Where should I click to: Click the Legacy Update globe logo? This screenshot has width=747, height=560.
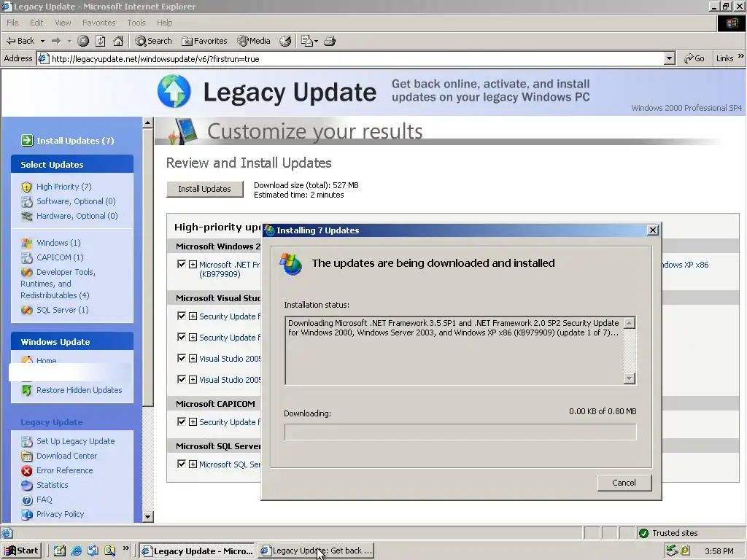point(174,91)
